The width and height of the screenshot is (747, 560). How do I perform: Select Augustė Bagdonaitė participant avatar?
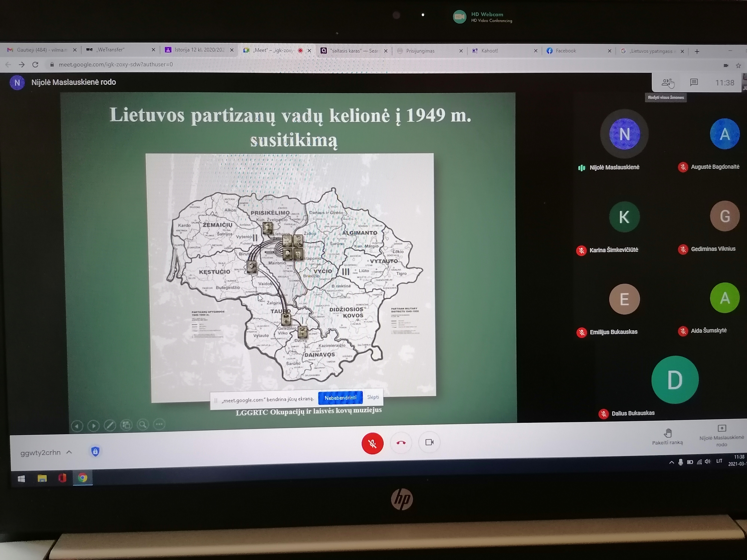click(725, 134)
